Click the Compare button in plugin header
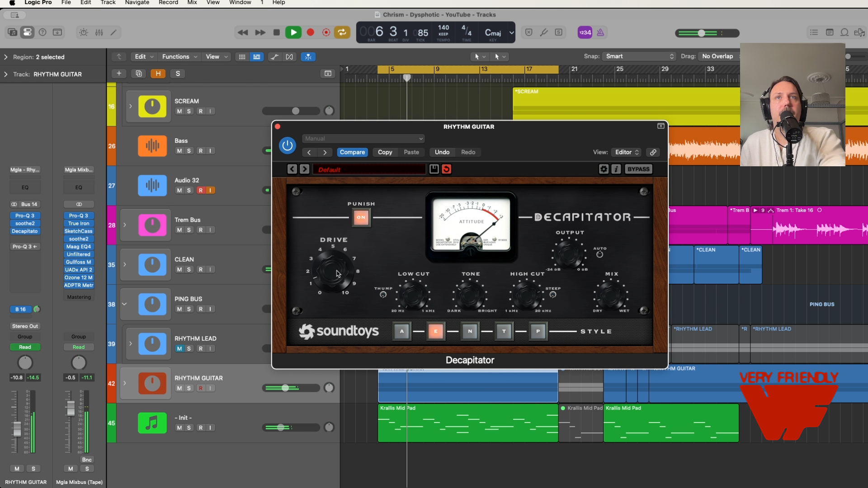The image size is (868, 488). (352, 152)
